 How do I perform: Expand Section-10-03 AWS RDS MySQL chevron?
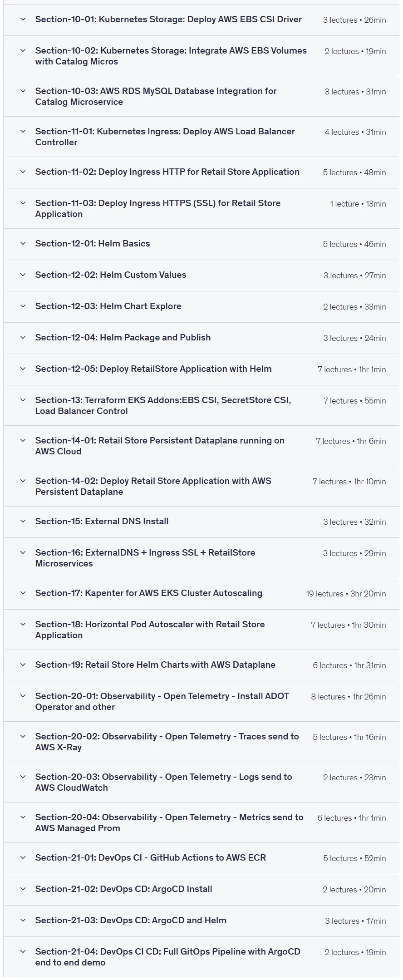[23, 91]
